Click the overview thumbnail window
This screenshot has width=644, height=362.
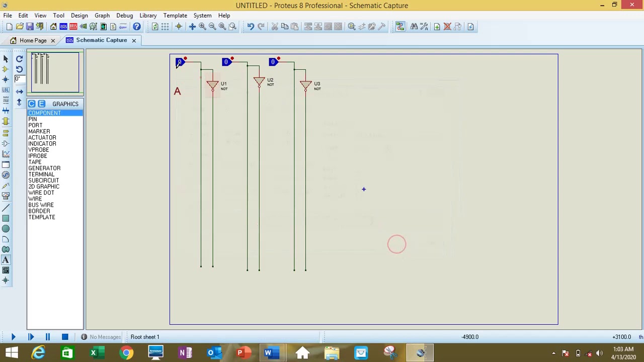(55, 72)
